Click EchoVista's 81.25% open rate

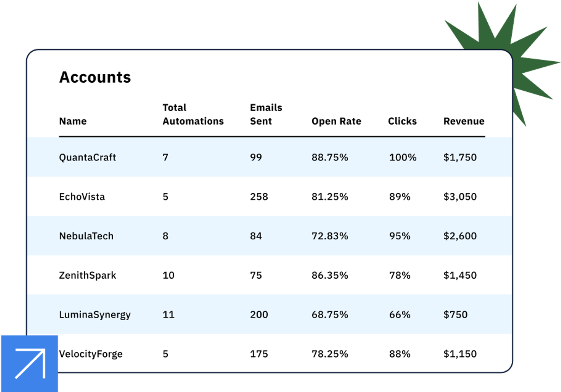coord(330,197)
